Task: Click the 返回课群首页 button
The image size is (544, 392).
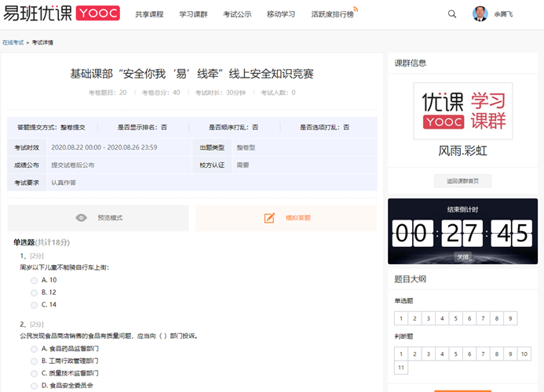Action: pos(462,181)
